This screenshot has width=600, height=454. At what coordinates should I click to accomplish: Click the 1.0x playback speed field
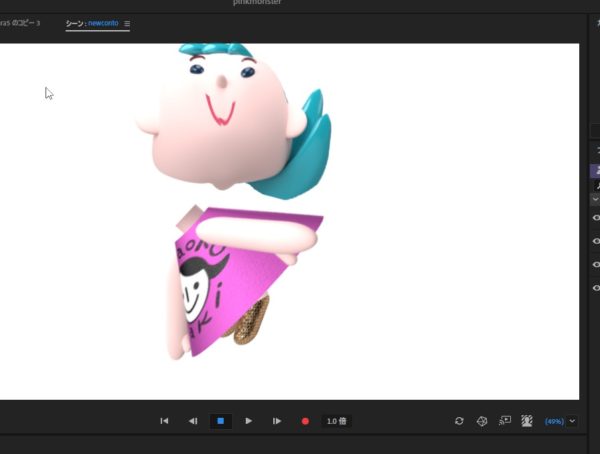coord(337,421)
